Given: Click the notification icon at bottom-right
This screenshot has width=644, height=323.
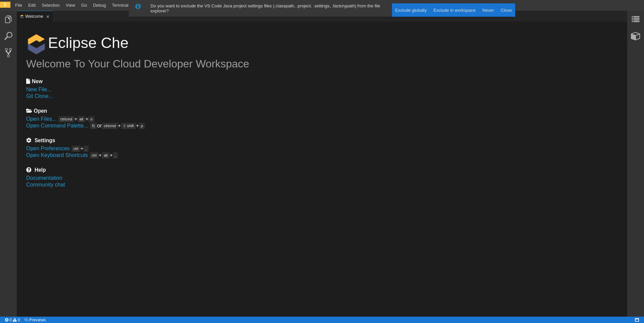Looking at the screenshot, I should point(637,320).
